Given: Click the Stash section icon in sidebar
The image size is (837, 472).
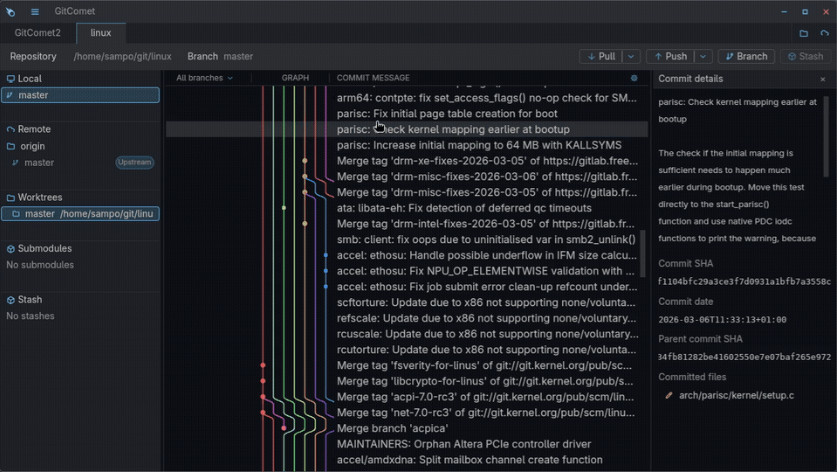Looking at the screenshot, I should point(11,300).
